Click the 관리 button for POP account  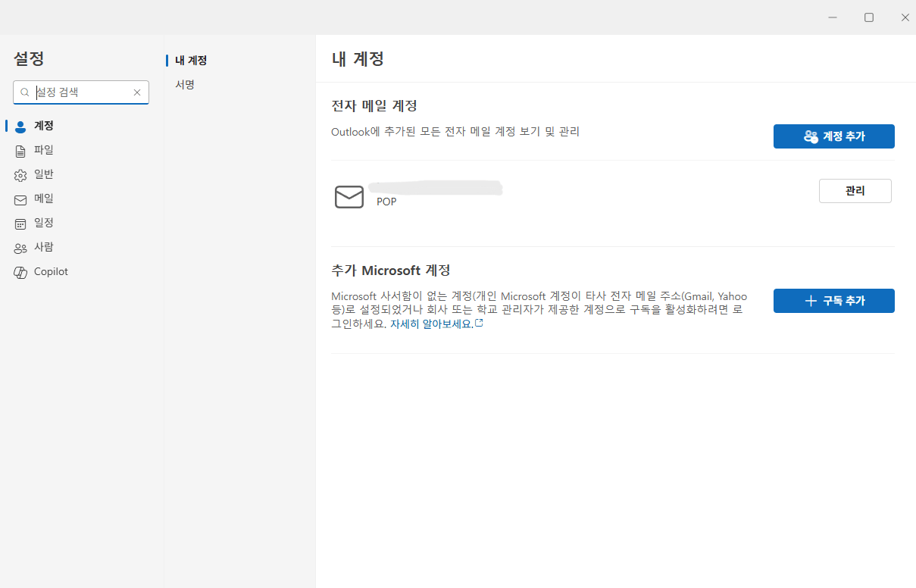(855, 191)
